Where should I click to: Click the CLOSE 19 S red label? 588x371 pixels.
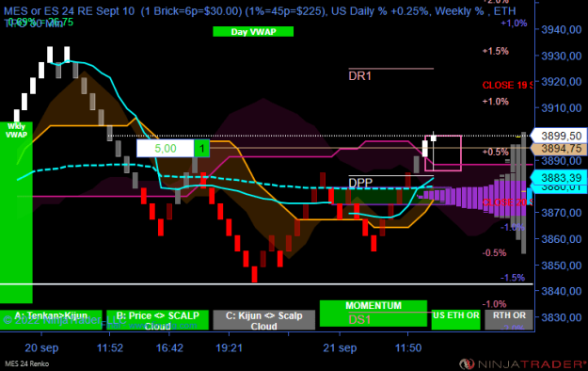click(507, 86)
